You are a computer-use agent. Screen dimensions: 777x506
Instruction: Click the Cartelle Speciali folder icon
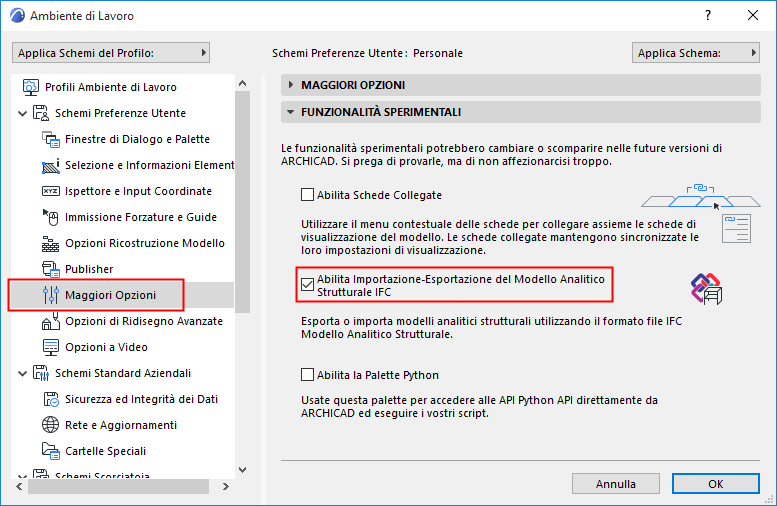pos(51,450)
